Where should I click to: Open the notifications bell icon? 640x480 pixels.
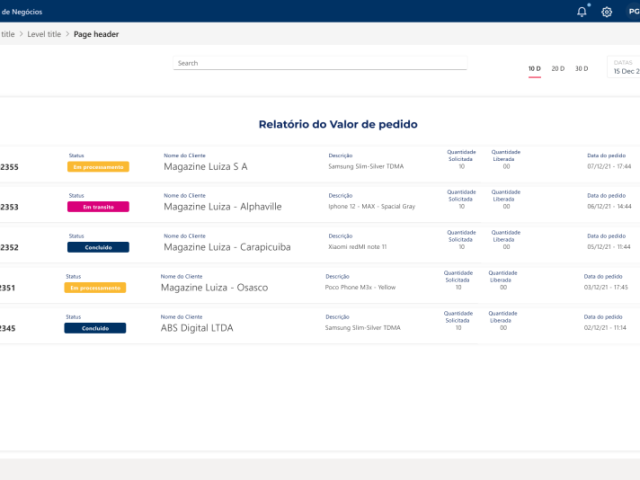[582, 12]
